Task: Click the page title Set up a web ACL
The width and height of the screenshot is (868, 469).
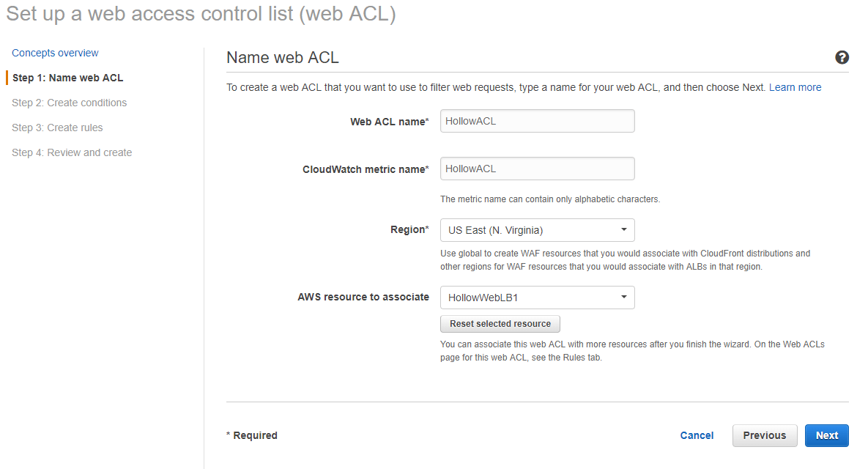Action: [201, 14]
